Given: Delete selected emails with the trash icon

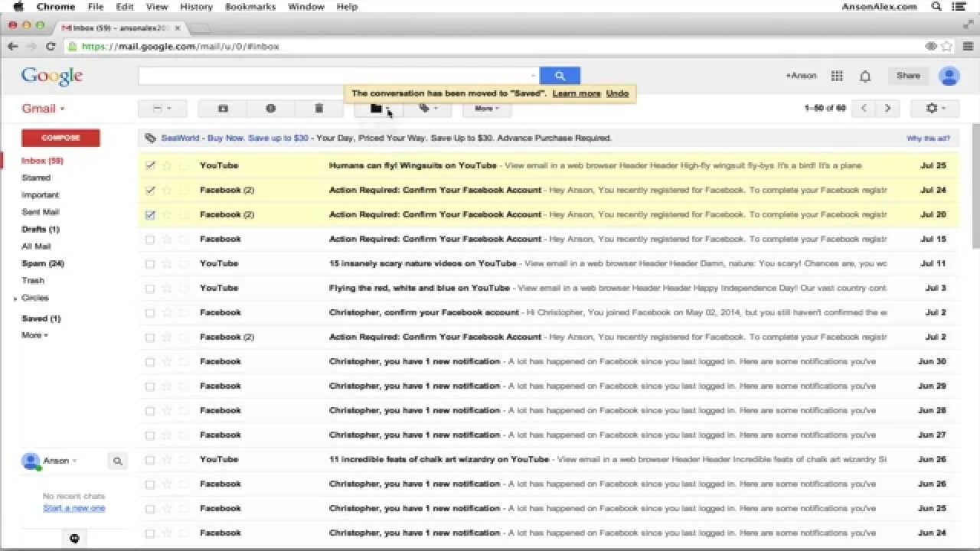Looking at the screenshot, I should pos(319,109).
